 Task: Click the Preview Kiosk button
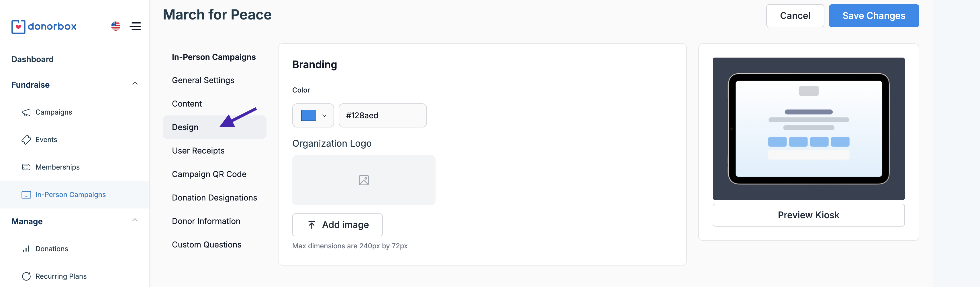[808, 215]
